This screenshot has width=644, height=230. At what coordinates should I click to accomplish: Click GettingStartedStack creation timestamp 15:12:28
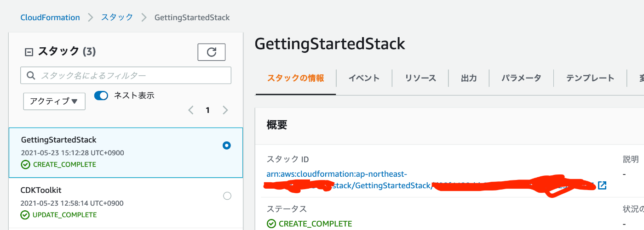pyautogui.click(x=72, y=153)
